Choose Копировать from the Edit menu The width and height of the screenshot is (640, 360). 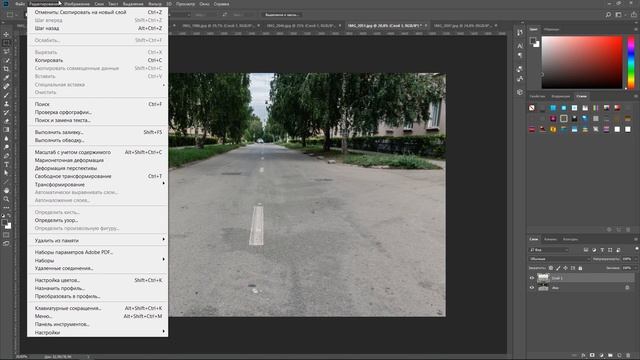point(98,60)
